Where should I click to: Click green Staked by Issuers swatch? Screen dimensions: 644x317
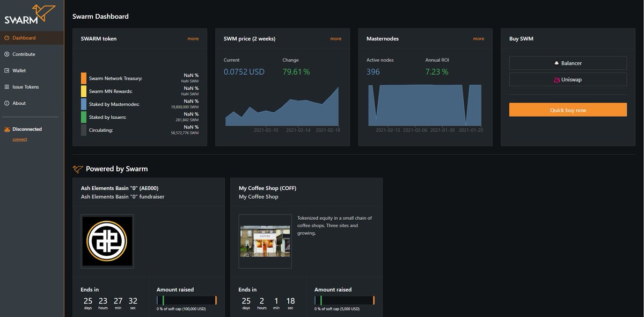point(84,117)
